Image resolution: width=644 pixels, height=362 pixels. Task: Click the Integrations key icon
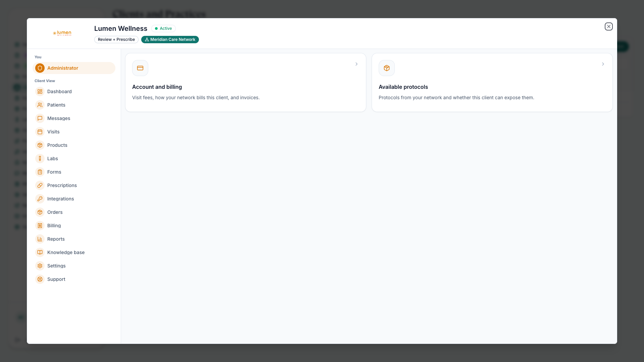coord(40,199)
